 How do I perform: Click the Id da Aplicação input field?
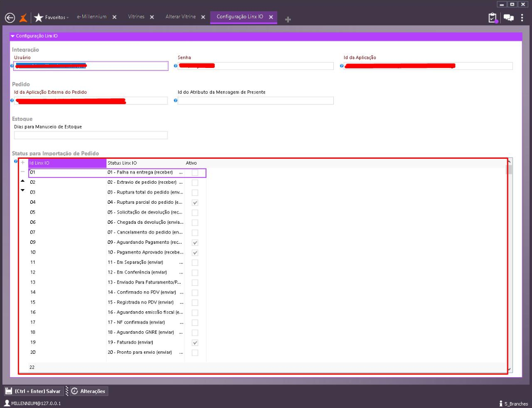(x=428, y=66)
